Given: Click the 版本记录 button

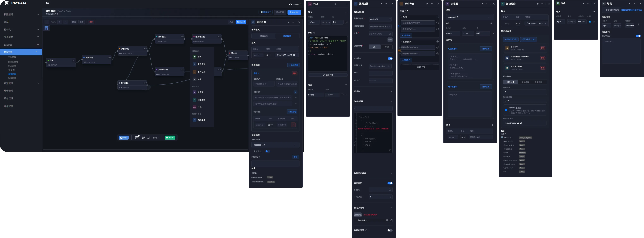Looking at the screenshot, I should (280, 12).
